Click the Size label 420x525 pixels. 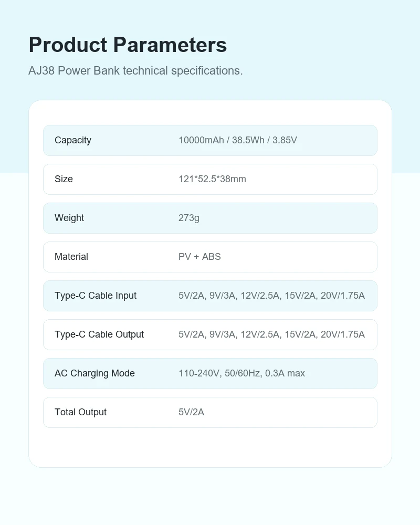(x=64, y=179)
